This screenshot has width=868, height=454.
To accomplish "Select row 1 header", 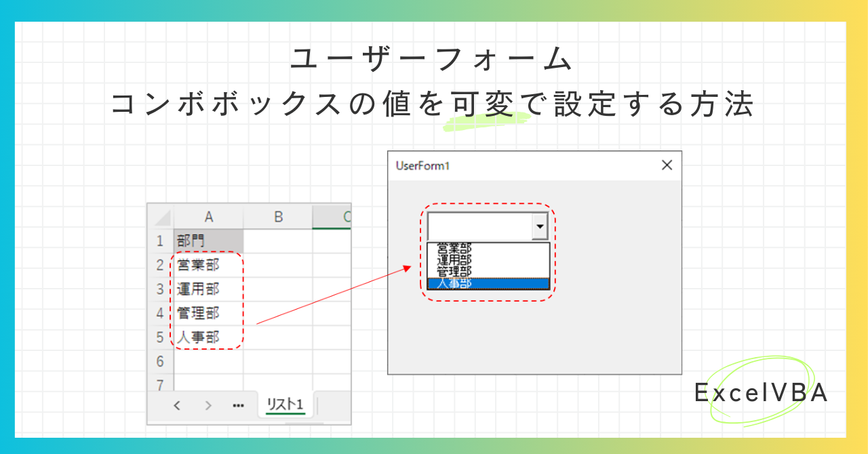I will click(161, 241).
